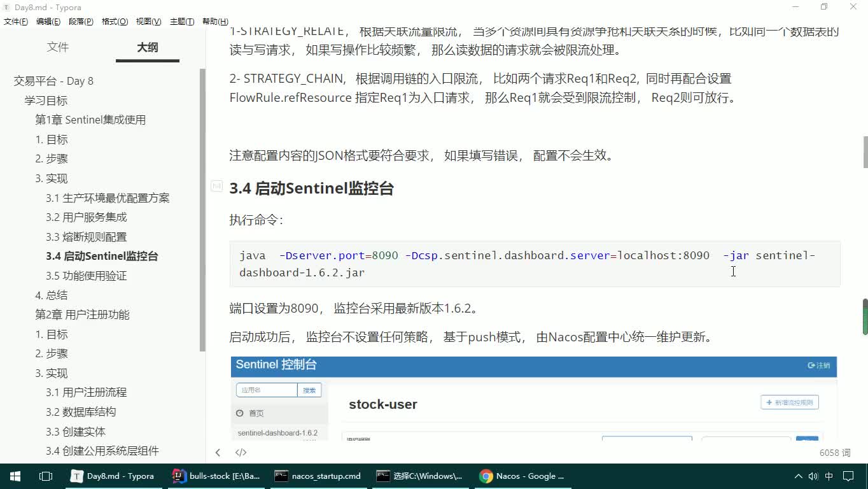Open the 视图 menu
Viewport: 868px width, 489px height.
[148, 22]
